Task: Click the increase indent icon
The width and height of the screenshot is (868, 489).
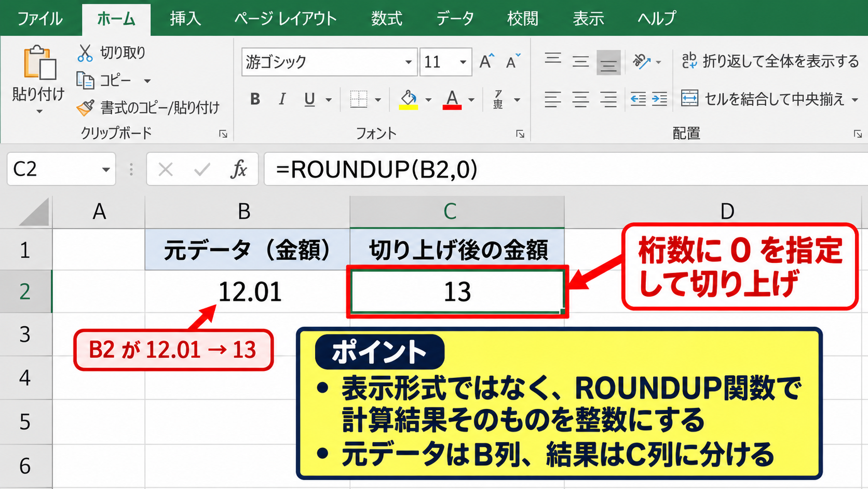Action: coord(659,99)
